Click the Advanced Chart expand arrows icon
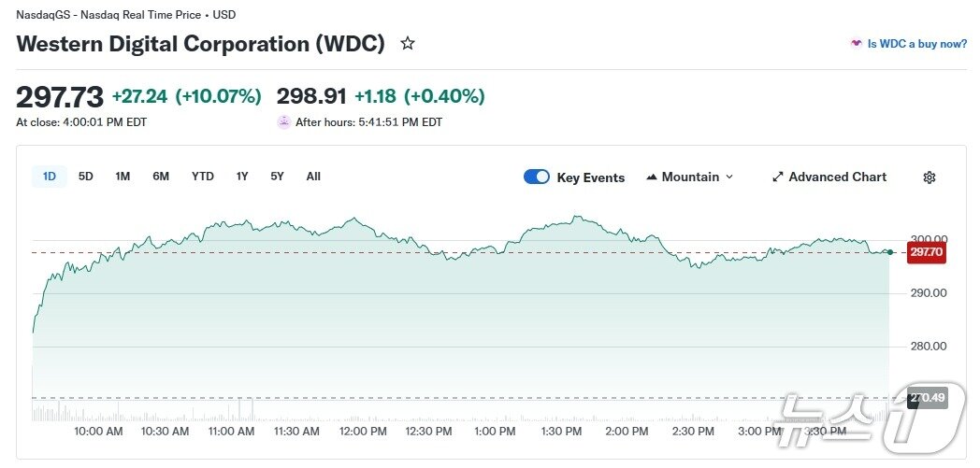This screenshot has width=980, height=468. [777, 177]
